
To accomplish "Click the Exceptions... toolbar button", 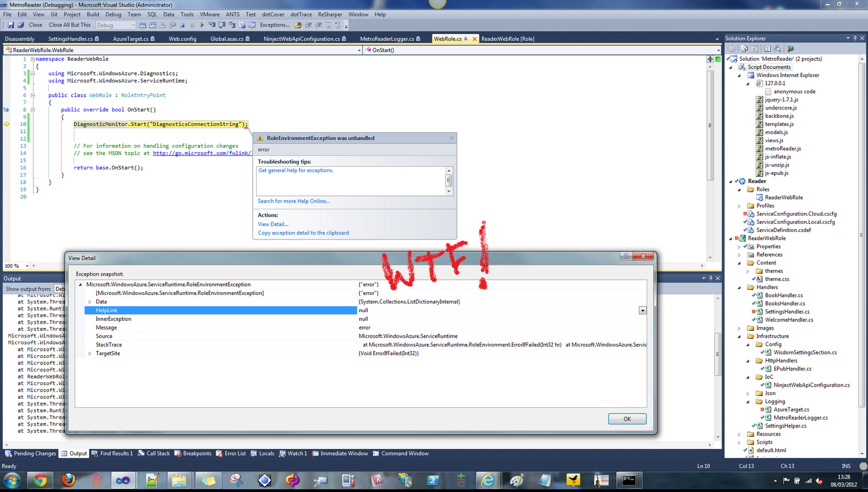I will tap(275, 25).
